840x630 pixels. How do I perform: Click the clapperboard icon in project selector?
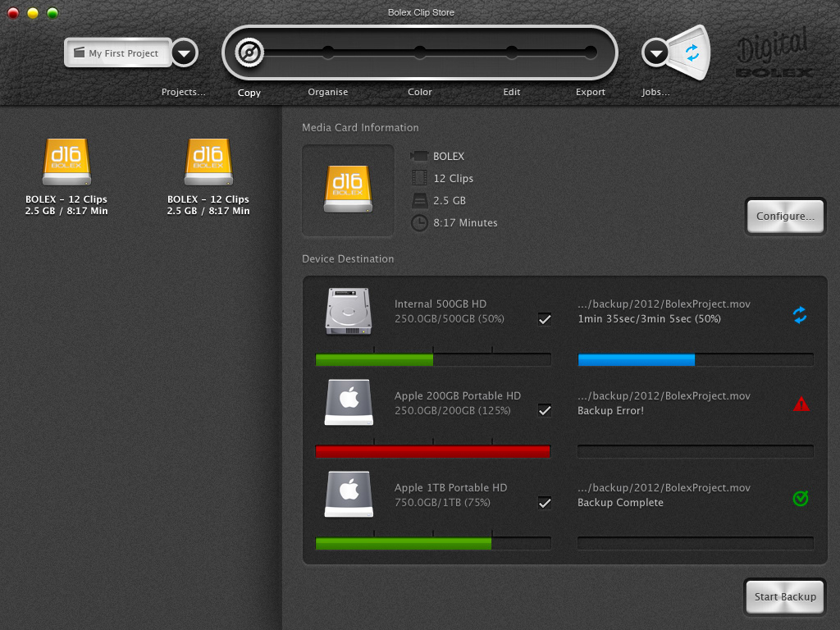click(79, 52)
